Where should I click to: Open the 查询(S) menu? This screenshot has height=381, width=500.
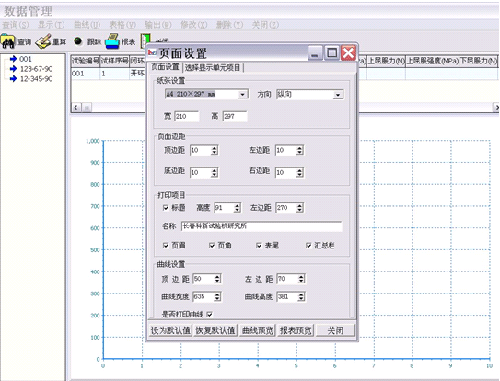coord(16,25)
